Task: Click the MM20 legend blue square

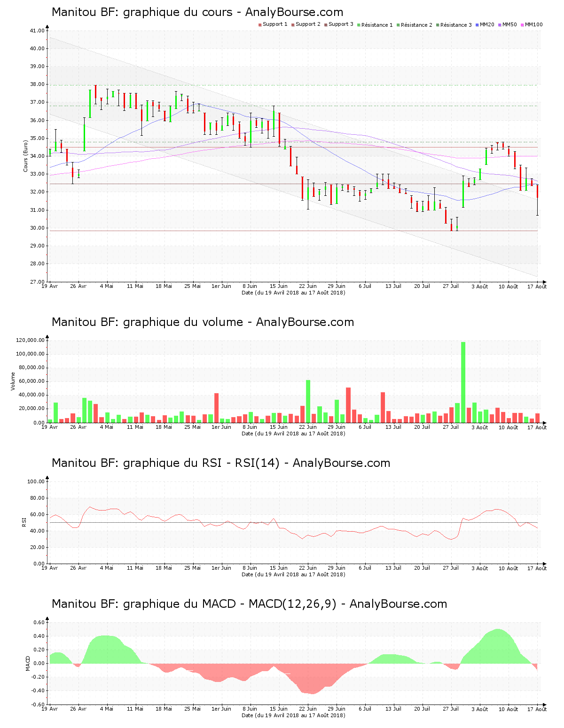Action: [x=478, y=25]
